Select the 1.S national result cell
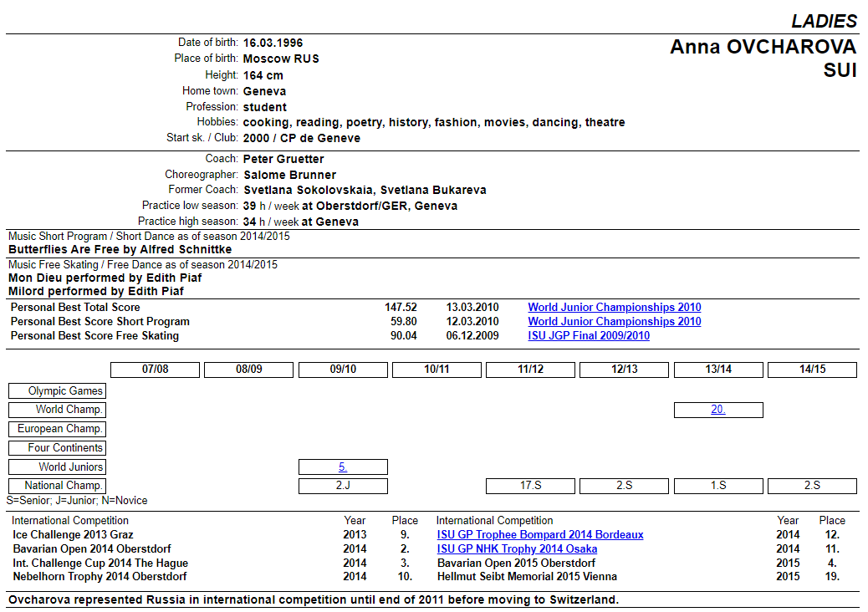 click(718, 486)
